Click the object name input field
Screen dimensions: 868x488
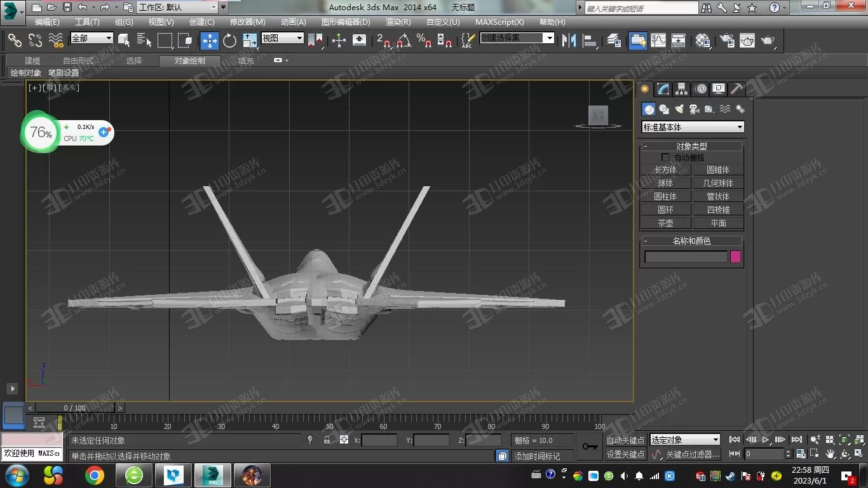pyautogui.click(x=686, y=257)
